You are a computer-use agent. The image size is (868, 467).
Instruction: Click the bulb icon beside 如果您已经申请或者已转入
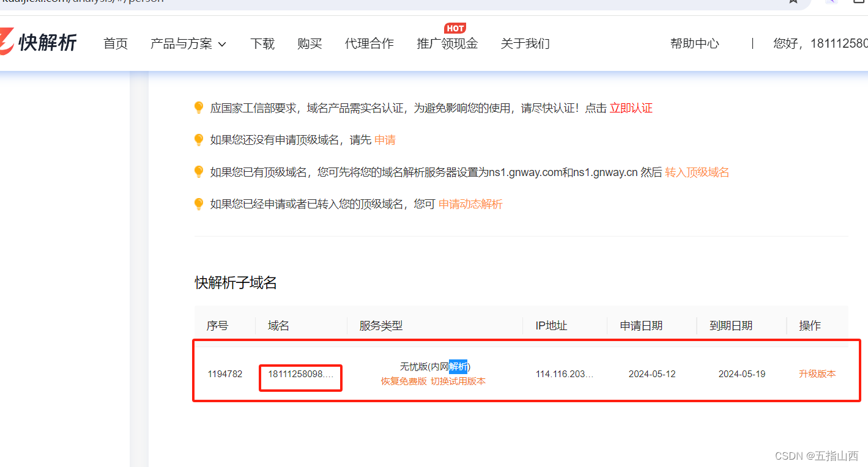198,204
